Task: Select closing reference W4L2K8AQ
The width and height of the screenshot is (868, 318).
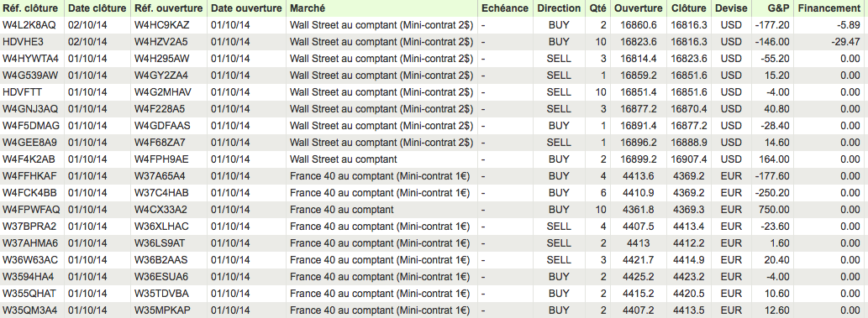Action: tap(29, 25)
